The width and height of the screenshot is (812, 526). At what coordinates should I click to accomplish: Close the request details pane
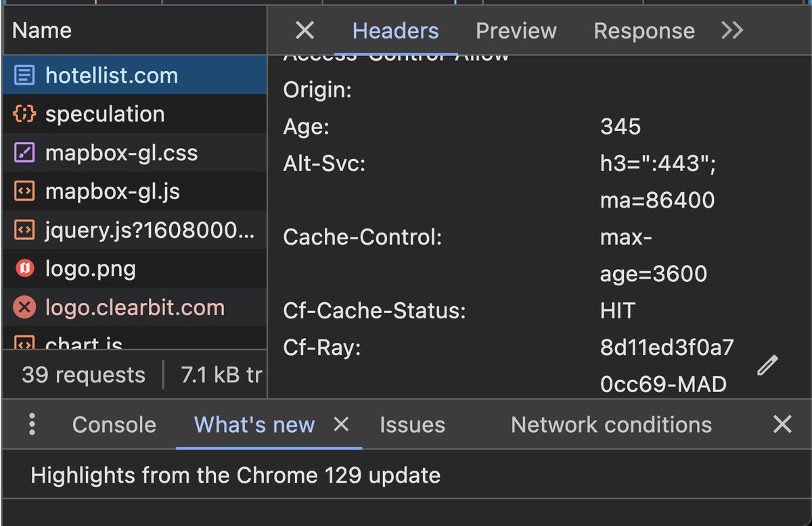pyautogui.click(x=304, y=30)
